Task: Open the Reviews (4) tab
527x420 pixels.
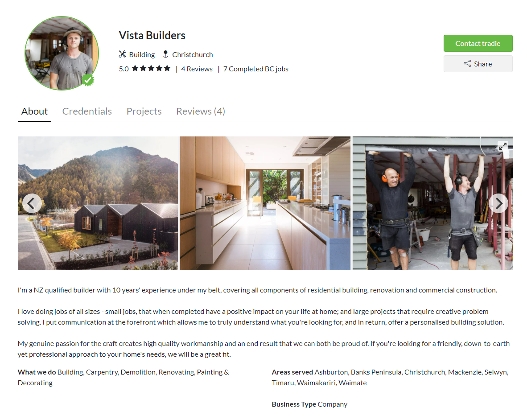Action: 201,111
